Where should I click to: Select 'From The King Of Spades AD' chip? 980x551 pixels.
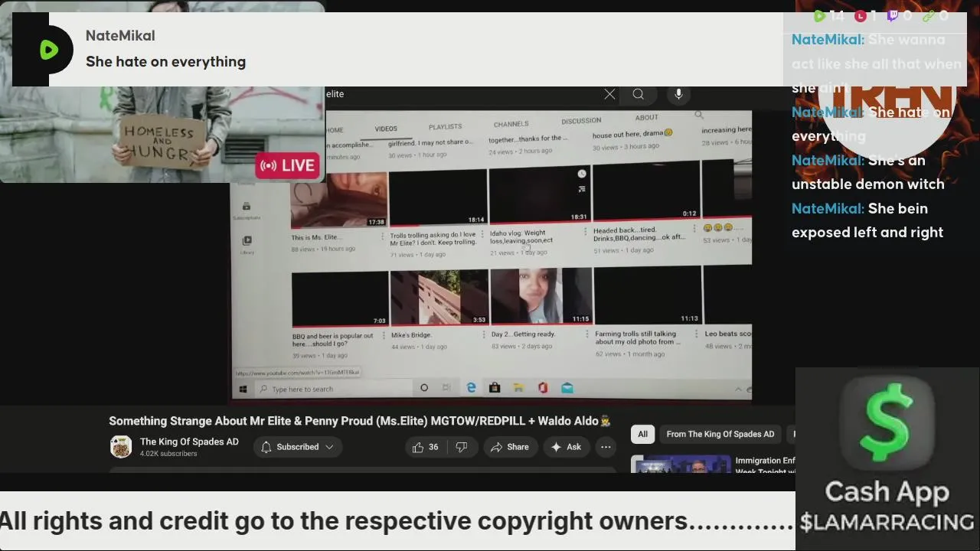[x=720, y=434]
